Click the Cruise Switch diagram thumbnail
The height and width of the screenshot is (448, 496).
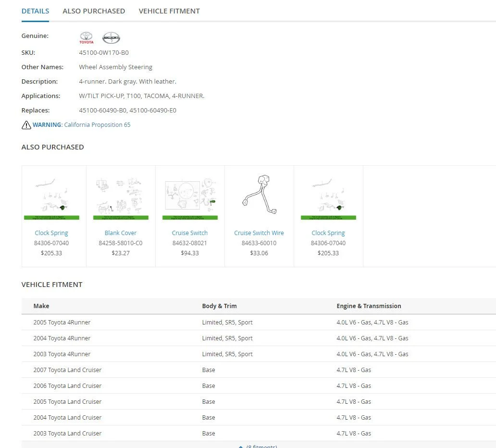tap(190, 199)
